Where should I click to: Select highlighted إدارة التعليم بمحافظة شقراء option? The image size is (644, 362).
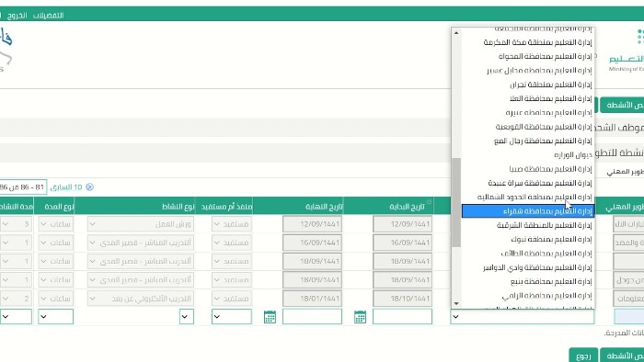(x=528, y=211)
